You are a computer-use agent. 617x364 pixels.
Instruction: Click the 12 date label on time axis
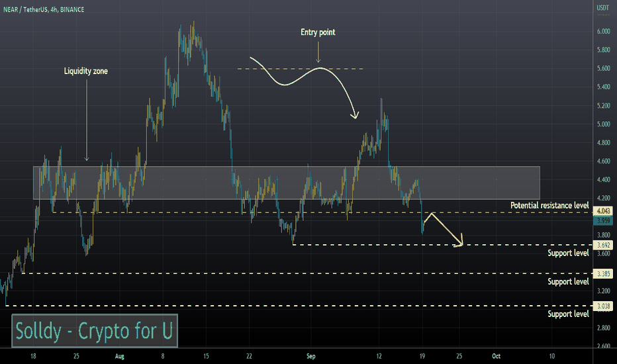click(x=379, y=357)
